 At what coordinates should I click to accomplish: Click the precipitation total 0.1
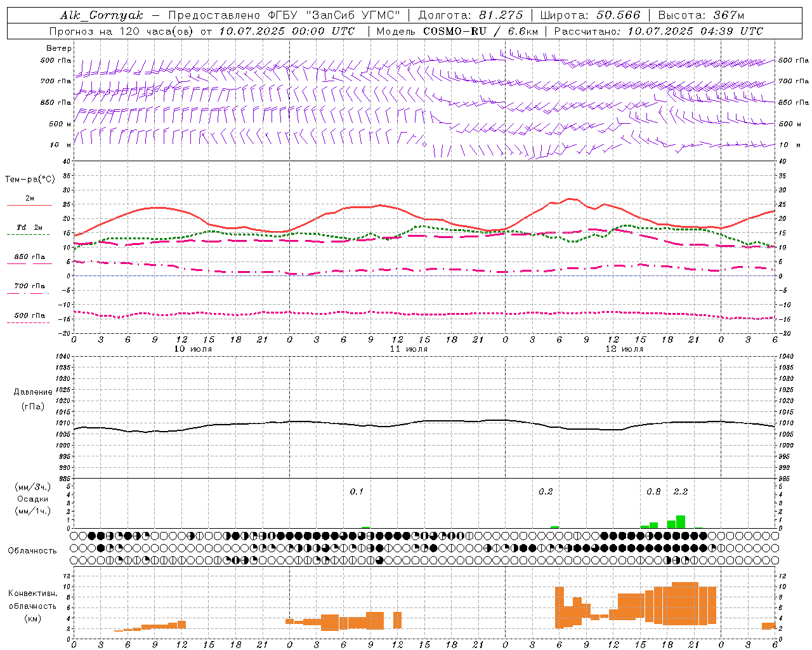[357, 492]
